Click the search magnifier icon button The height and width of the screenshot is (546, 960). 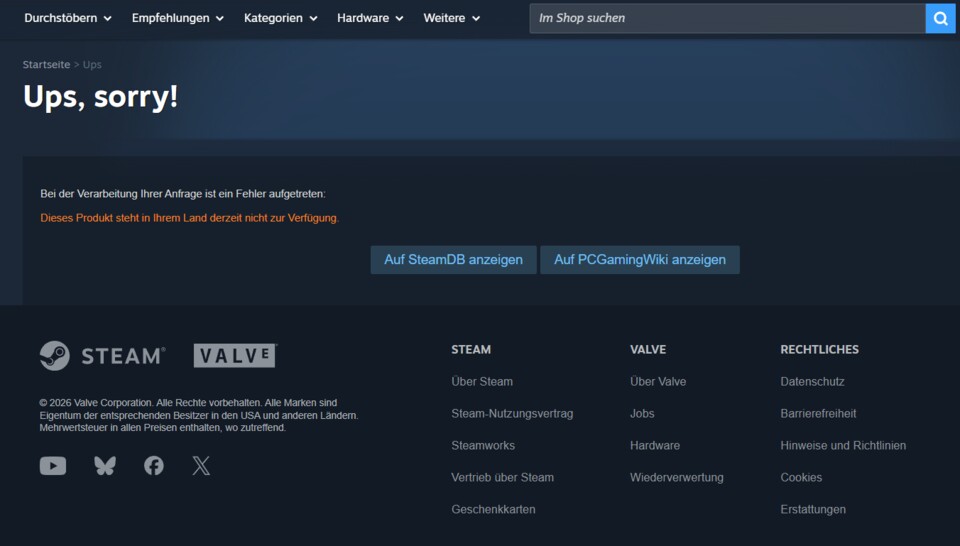(x=940, y=18)
